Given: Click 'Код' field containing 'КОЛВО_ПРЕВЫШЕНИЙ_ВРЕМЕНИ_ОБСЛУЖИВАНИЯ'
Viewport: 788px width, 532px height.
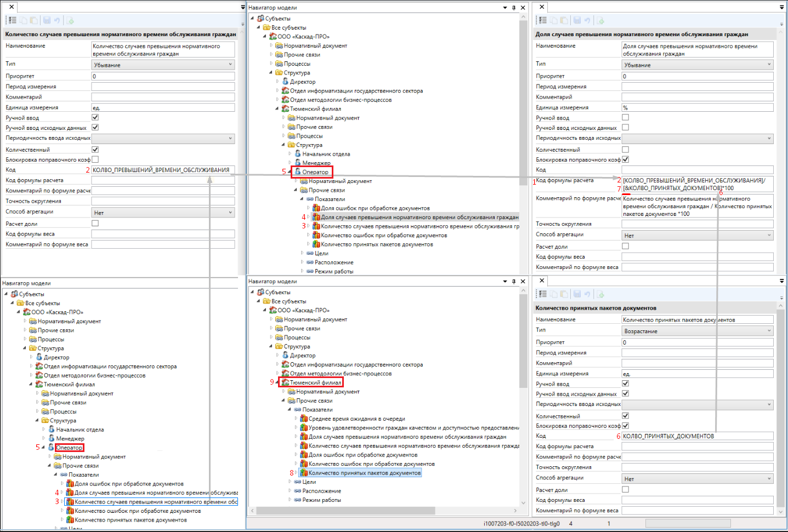Looking at the screenshot, I should click(x=163, y=170).
